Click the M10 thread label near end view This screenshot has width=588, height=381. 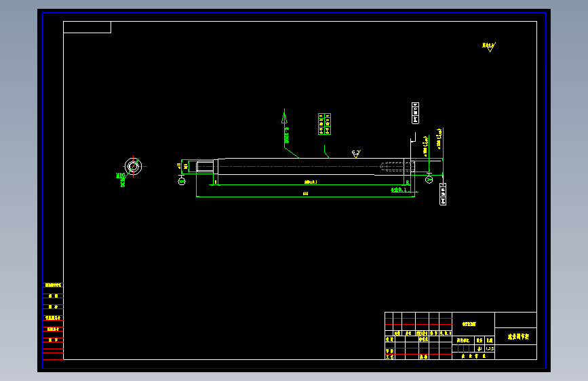(x=120, y=175)
